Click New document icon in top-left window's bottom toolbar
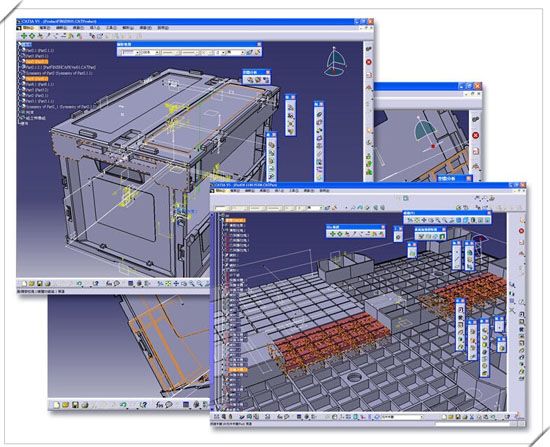 coord(24,283)
